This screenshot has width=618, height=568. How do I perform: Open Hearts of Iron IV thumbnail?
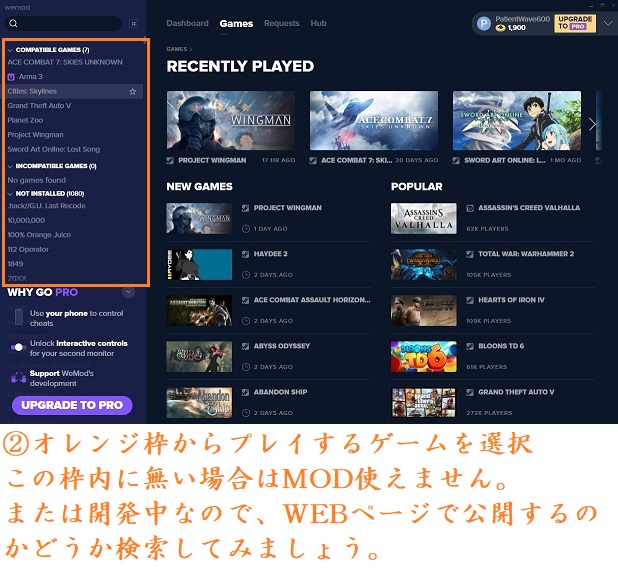click(424, 311)
